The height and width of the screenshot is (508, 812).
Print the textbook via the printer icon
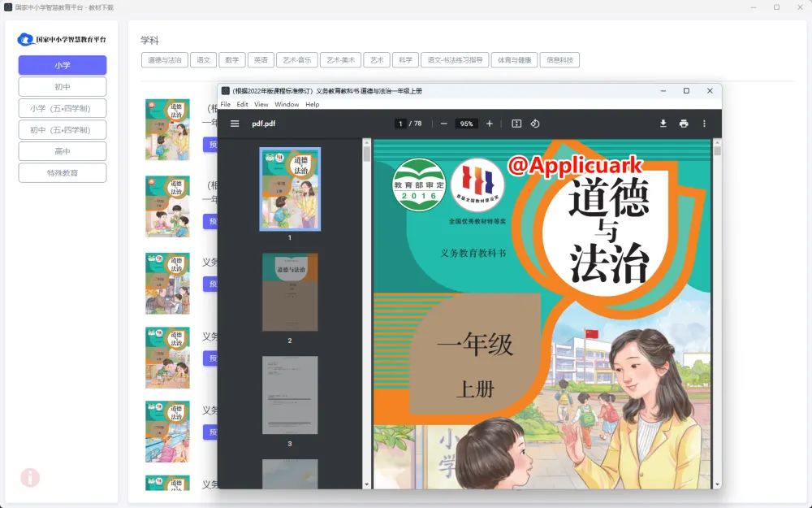(x=684, y=124)
